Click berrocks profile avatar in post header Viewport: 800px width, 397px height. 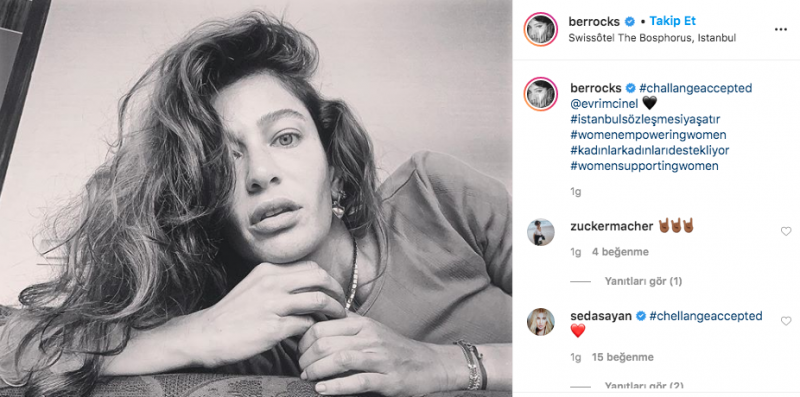click(x=540, y=30)
